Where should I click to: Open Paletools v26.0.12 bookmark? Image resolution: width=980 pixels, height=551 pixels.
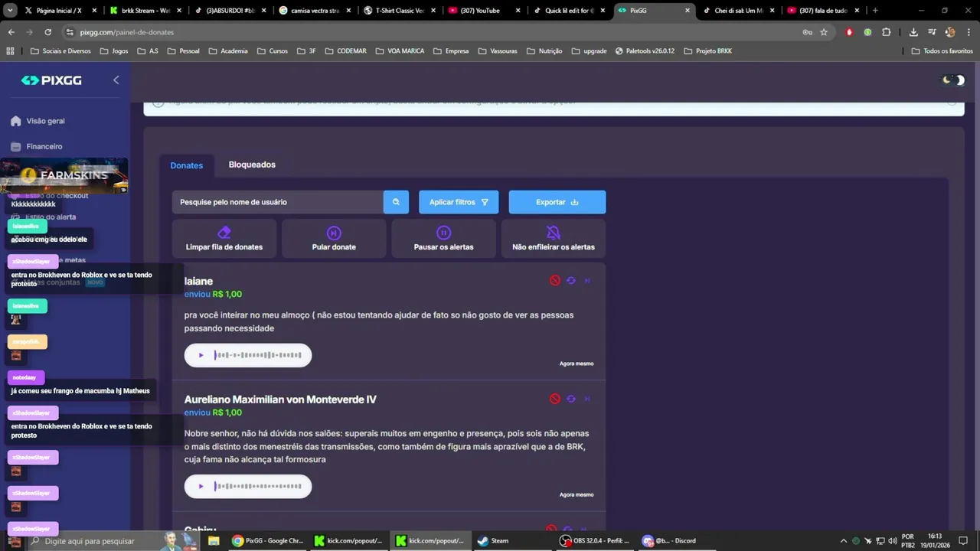[x=644, y=51]
